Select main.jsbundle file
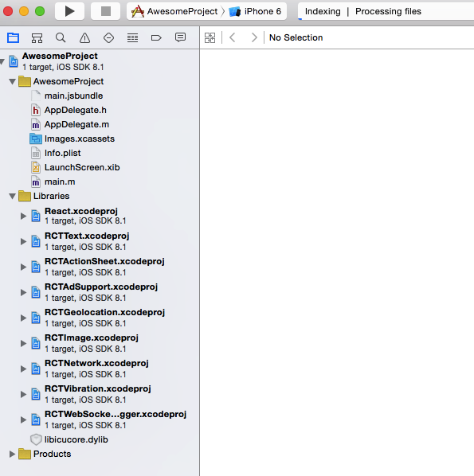 point(73,96)
